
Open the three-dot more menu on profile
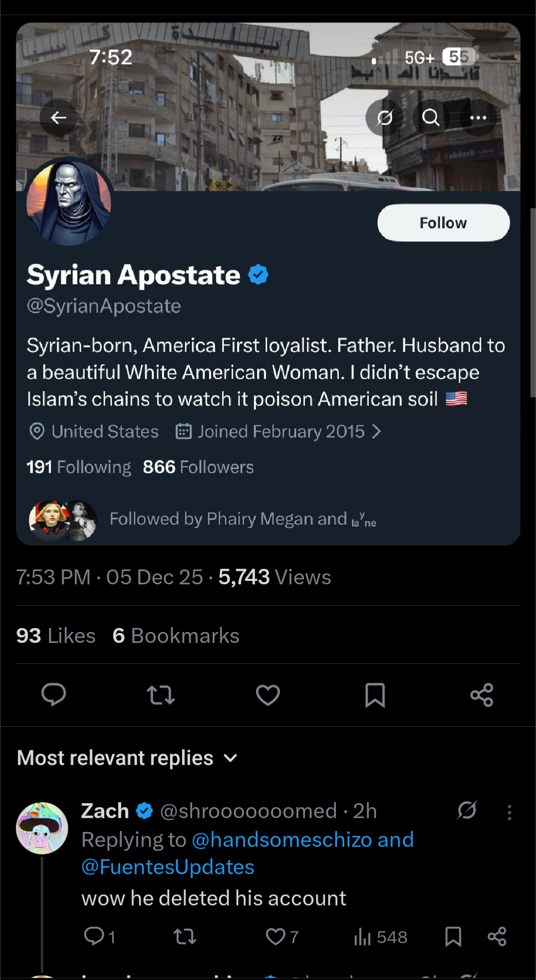478,118
